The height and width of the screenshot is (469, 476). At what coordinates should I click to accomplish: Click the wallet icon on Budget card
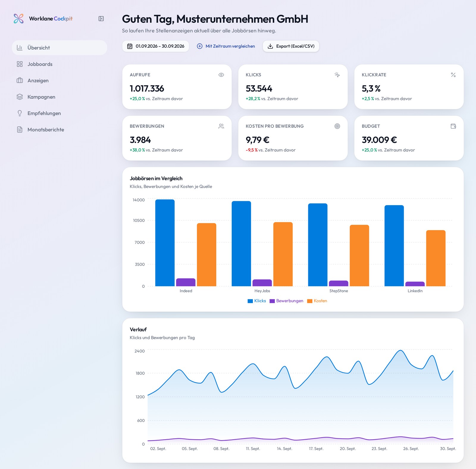click(453, 126)
